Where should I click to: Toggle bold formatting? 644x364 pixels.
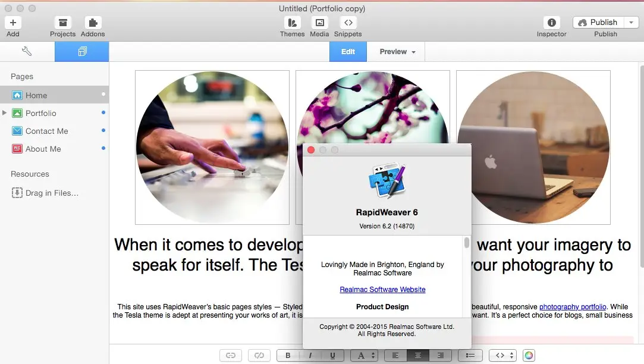pos(288,355)
